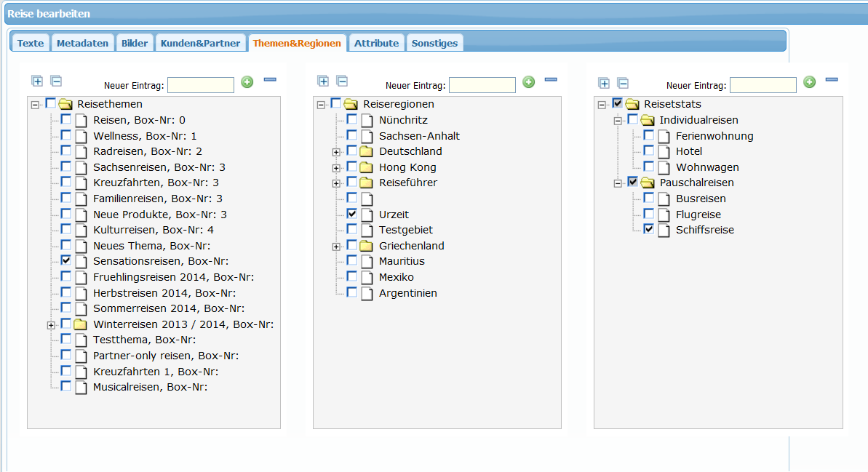The height and width of the screenshot is (472, 868).
Task: Enable the Wellness theme checkbox
Action: [66, 135]
